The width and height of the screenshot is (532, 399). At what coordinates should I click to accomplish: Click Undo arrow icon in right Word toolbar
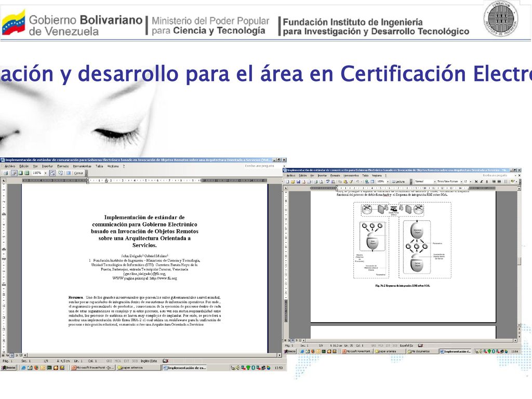click(x=357, y=181)
